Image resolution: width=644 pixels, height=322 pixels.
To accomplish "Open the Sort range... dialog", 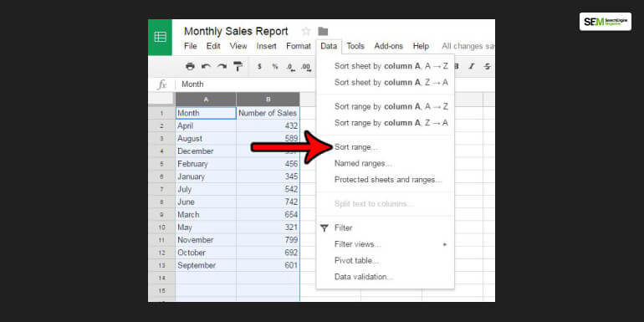I will pyautogui.click(x=386, y=147).
